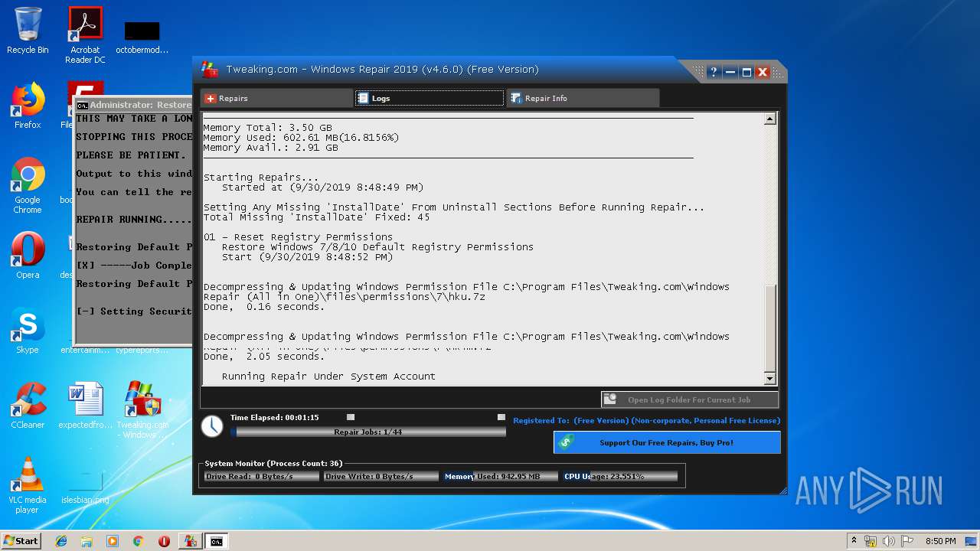The width and height of the screenshot is (980, 551).
Task: Open the Opera desktop shortcut
Action: 28,254
